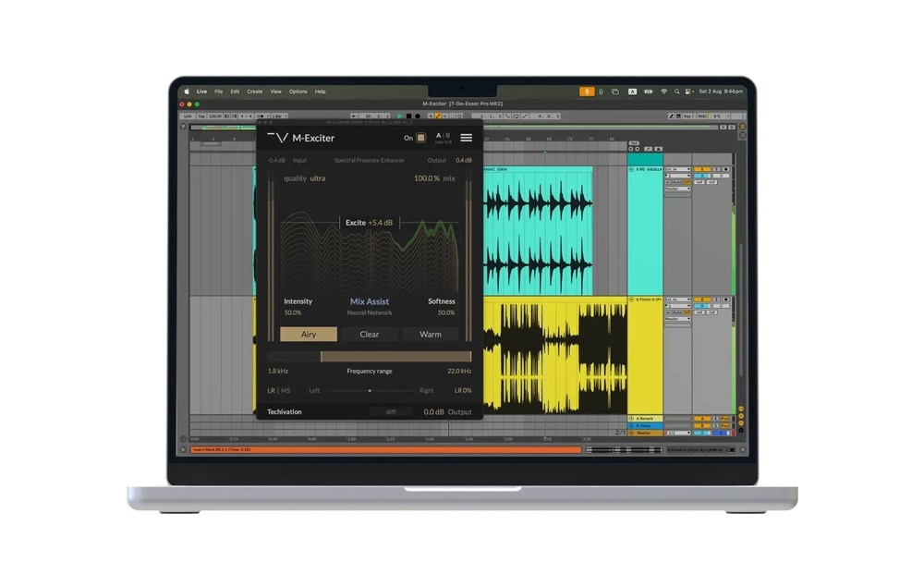Select the B Delay return track
924x587 pixels.
click(645, 425)
